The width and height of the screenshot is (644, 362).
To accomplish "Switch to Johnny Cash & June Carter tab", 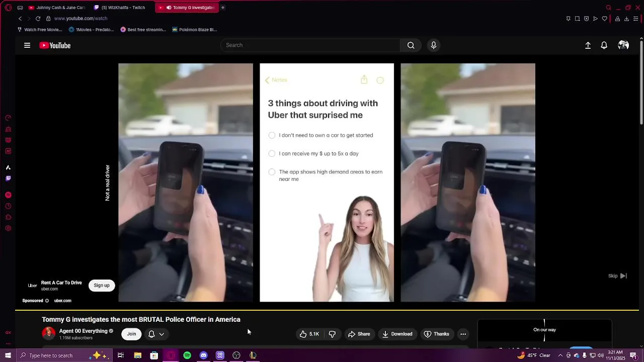I will click(57, 8).
